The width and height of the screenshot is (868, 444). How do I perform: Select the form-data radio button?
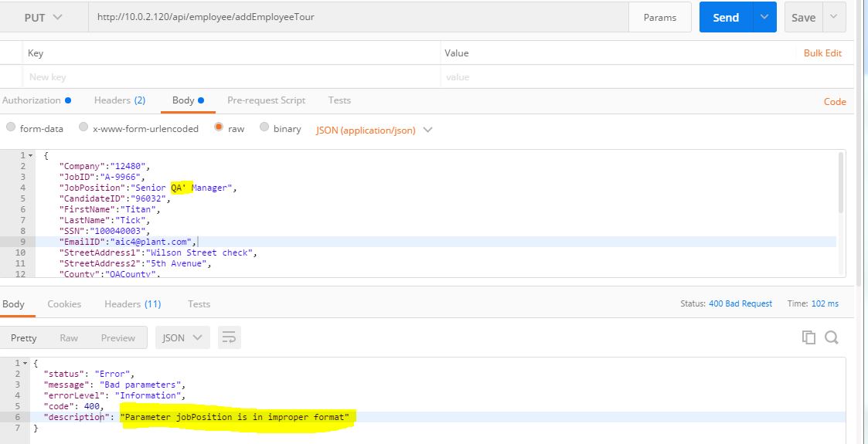point(11,128)
